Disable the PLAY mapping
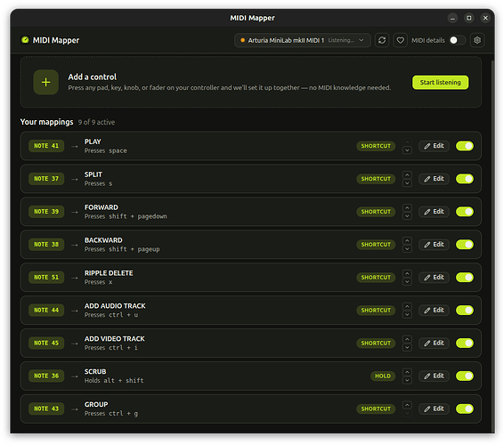504x445 pixels. pyautogui.click(x=465, y=146)
